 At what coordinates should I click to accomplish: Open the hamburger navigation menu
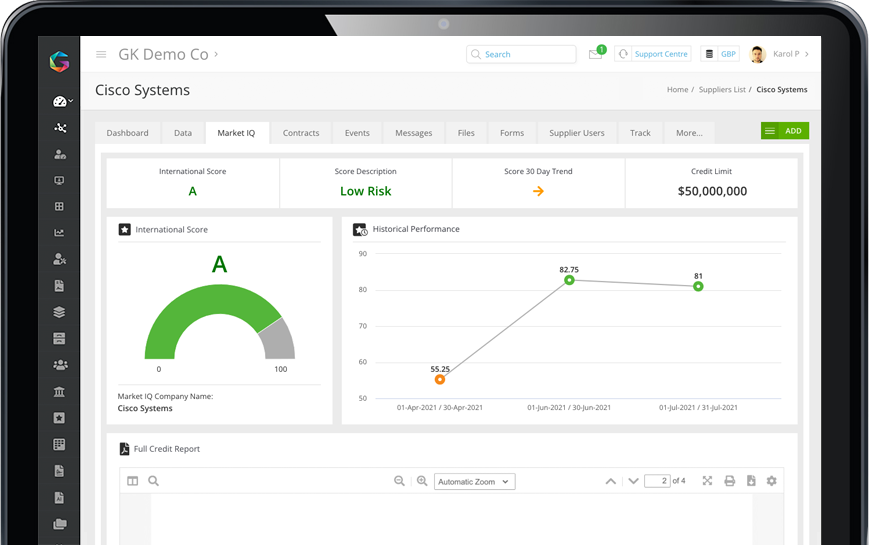coord(101,55)
